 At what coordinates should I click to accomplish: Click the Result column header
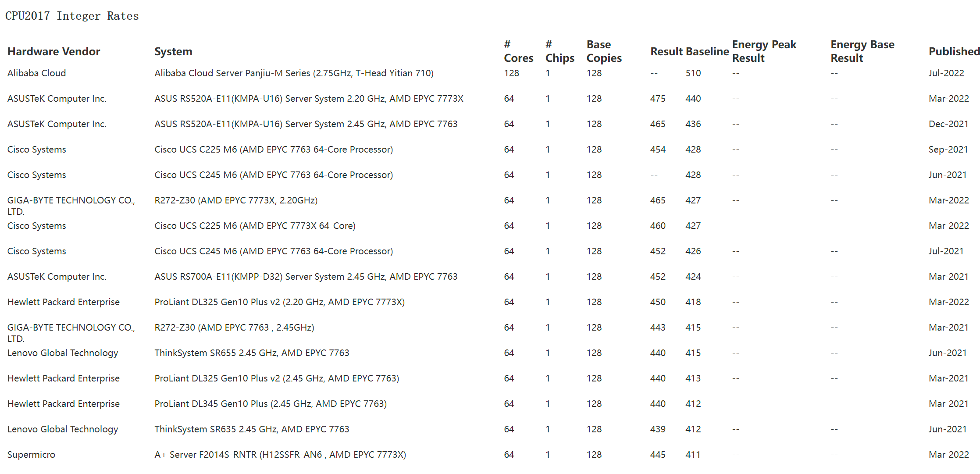tap(666, 52)
